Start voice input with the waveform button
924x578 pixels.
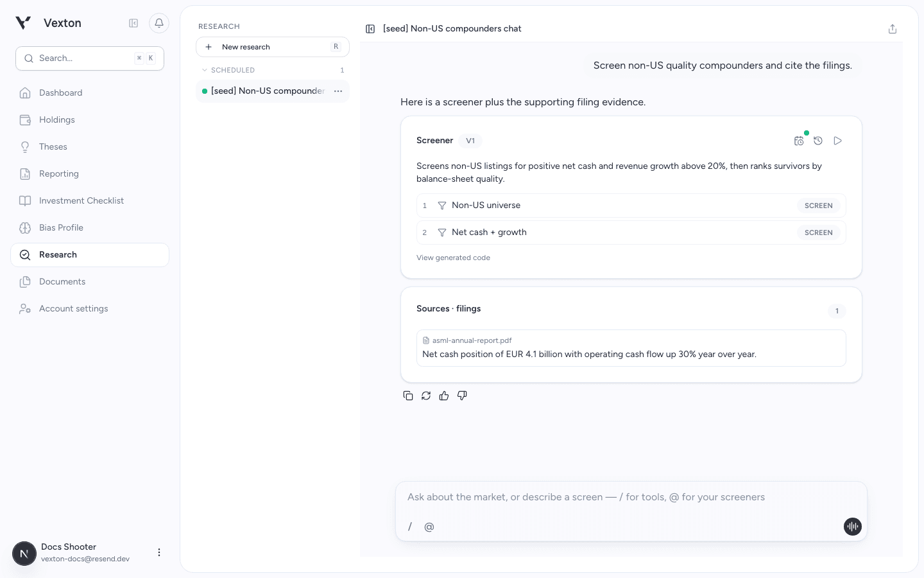tap(853, 527)
